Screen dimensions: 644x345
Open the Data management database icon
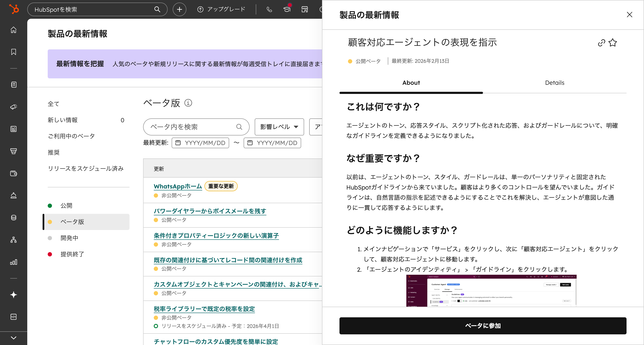pos(13,217)
